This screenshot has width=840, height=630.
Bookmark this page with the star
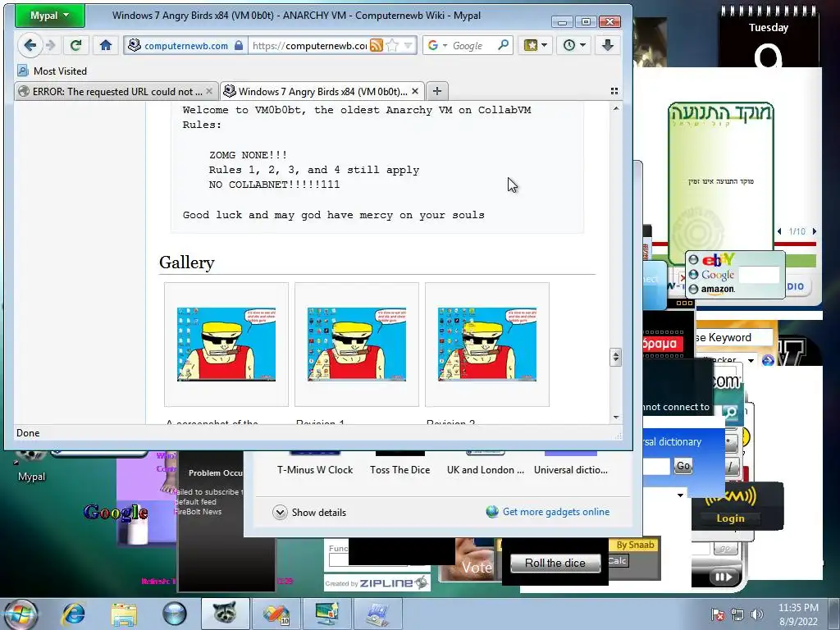(x=392, y=46)
